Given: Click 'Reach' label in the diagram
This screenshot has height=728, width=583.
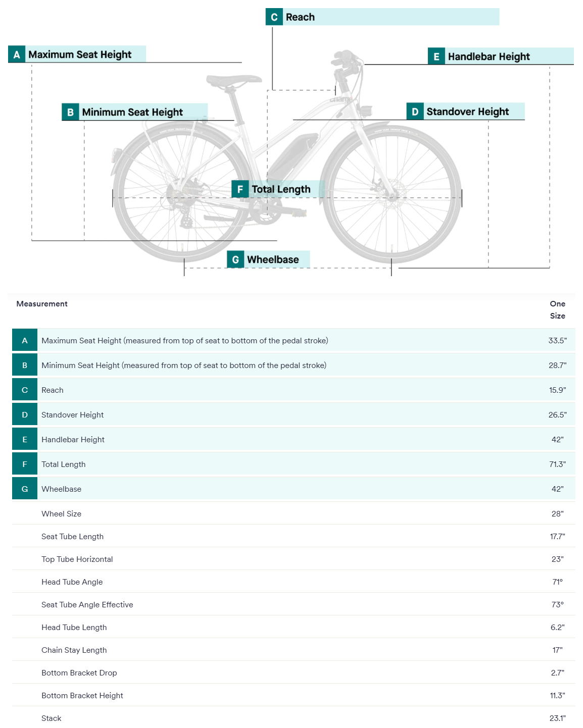Looking at the screenshot, I should point(300,17).
